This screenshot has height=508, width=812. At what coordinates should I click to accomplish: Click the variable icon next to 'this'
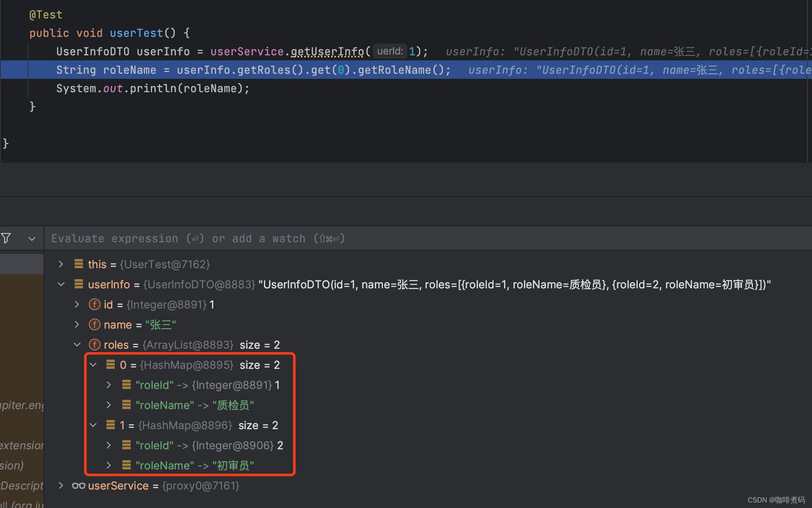pos(78,264)
